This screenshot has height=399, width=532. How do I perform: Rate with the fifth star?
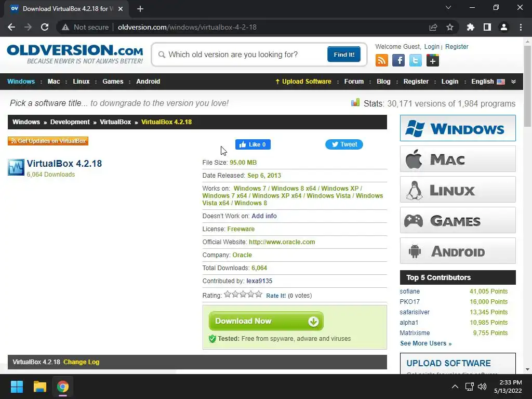coord(259,294)
